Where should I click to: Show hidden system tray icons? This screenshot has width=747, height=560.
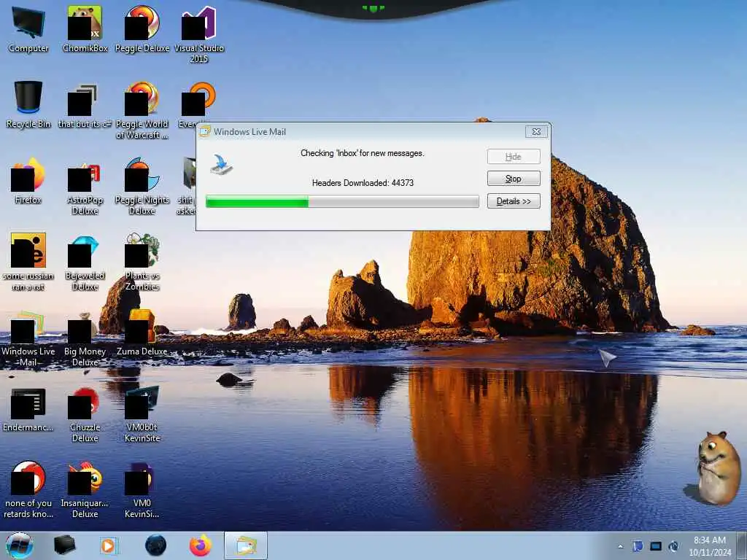point(620,546)
